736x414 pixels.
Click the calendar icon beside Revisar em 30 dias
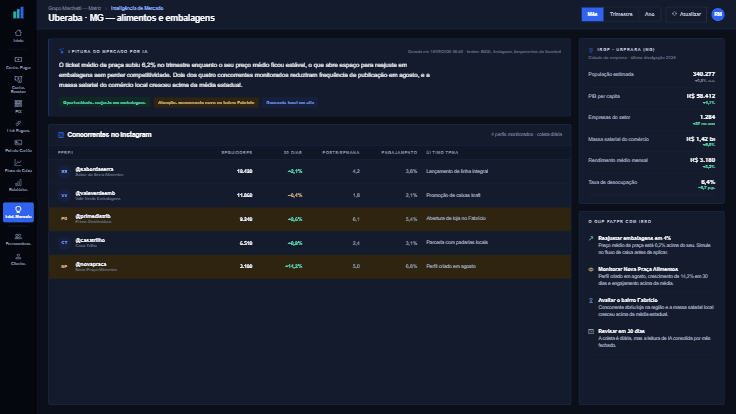[x=591, y=331]
